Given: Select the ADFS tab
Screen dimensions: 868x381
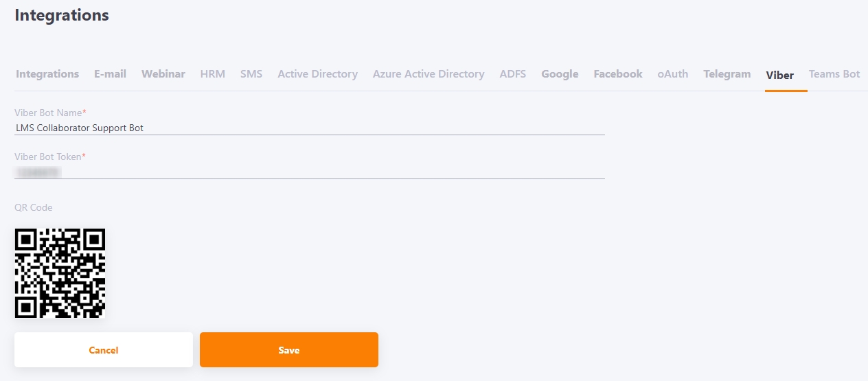Looking at the screenshot, I should pos(513,74).
